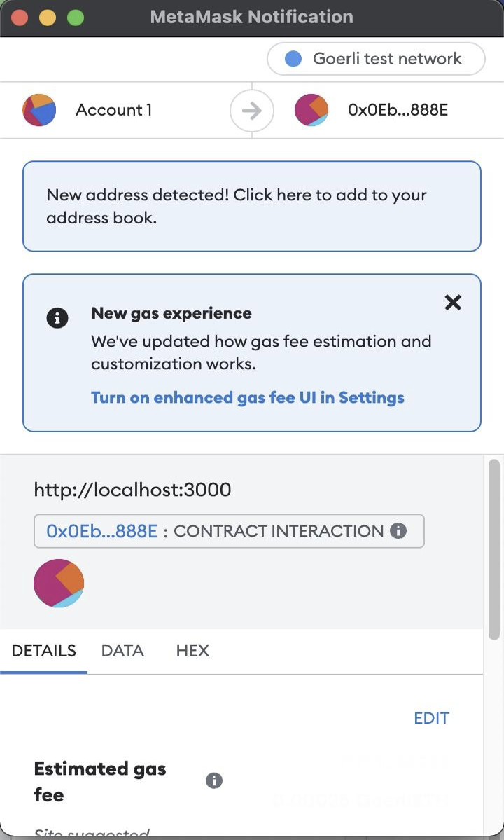Click the Account 1 avatar icon
The image size is (504, 840).
(x=39, y=110)
